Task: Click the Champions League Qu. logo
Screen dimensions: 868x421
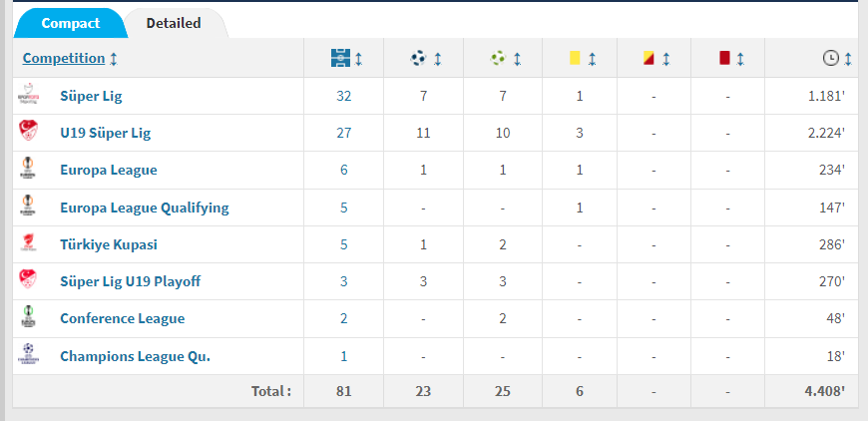Action: [28, 356]
